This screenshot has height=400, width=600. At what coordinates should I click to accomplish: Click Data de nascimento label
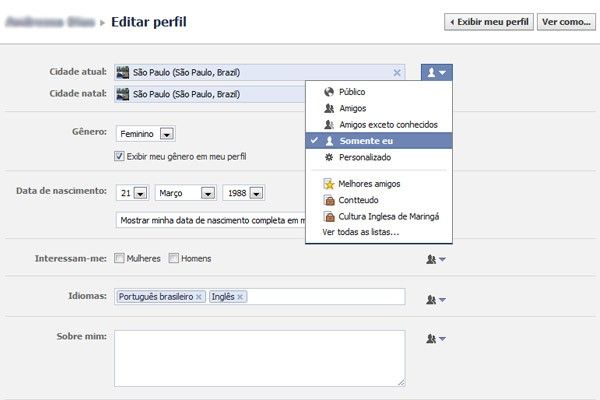[61, 191]
